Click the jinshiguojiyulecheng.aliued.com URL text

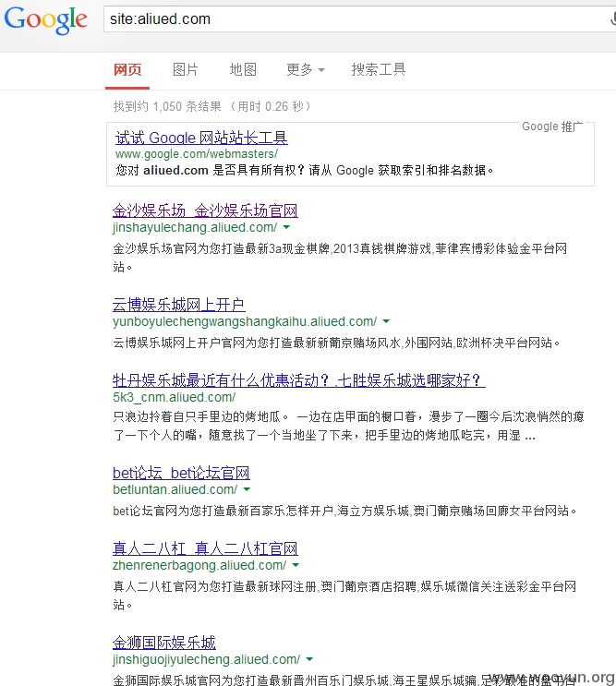(x=207, y=659)
